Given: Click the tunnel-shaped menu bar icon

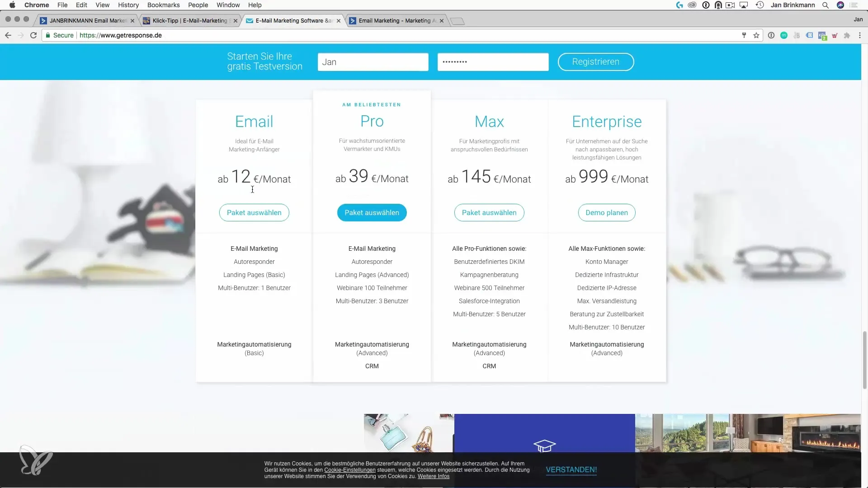Looking at the screenshot, I should point(718,5).
